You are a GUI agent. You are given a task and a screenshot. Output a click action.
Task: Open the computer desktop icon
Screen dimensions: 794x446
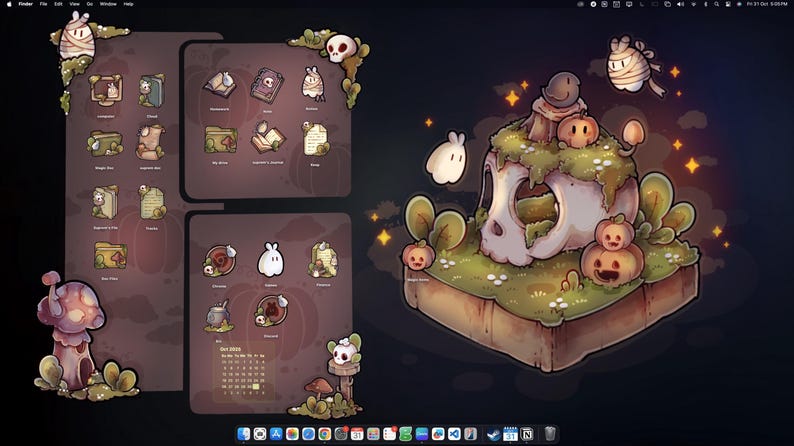(x=106, y=91)
